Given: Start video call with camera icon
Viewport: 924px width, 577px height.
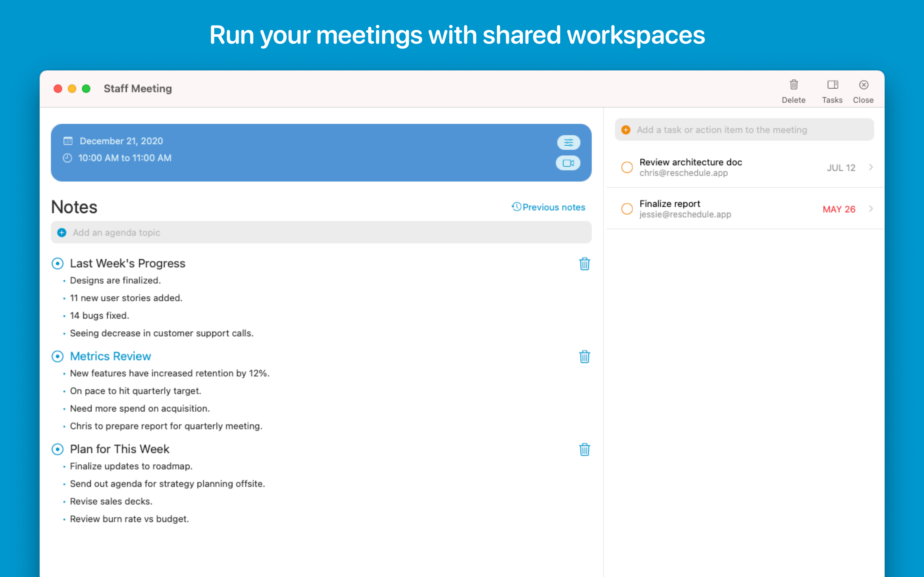Looking at the screenshot, I should [x=568, y=163].
